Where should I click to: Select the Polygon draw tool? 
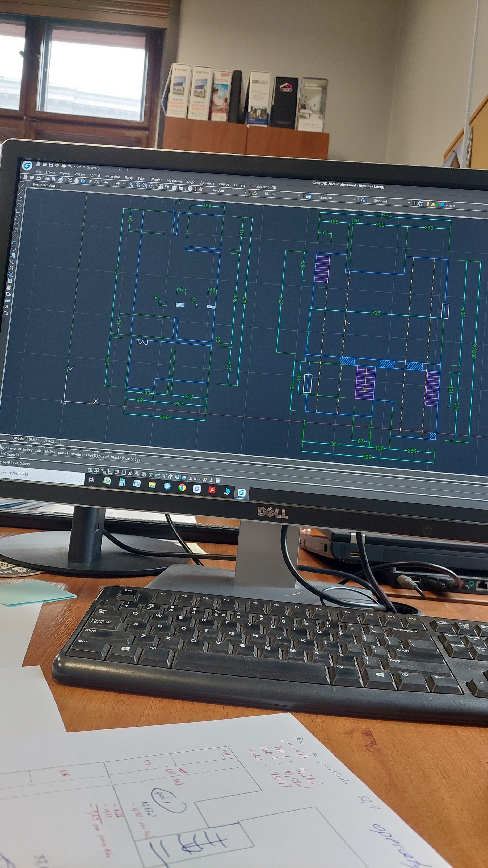tap(19, 205)
